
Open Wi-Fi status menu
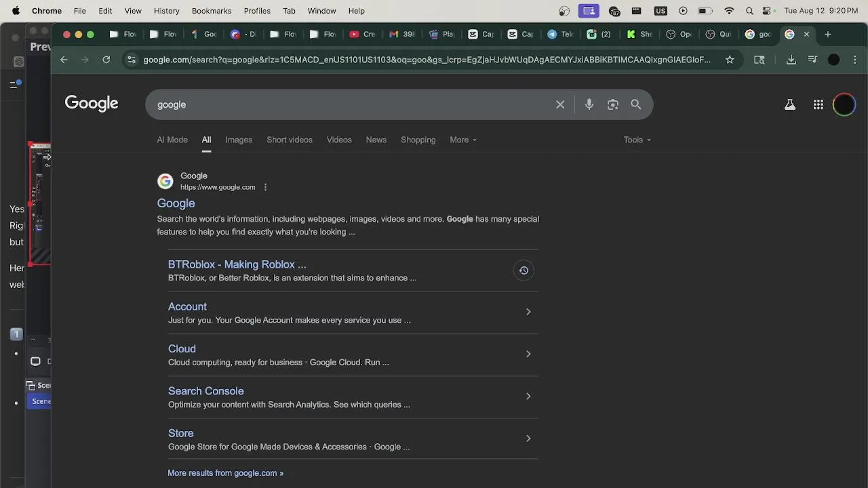click(729, 11)
